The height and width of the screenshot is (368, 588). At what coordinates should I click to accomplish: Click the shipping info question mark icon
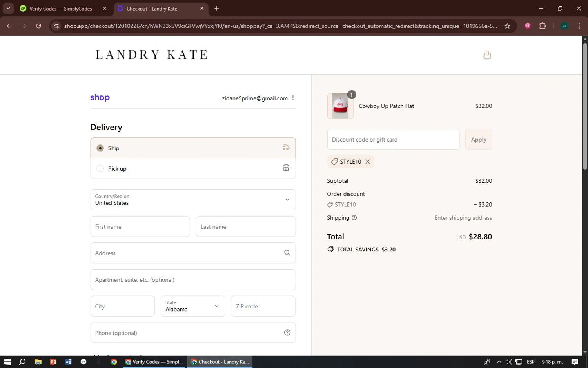(354, 218)
